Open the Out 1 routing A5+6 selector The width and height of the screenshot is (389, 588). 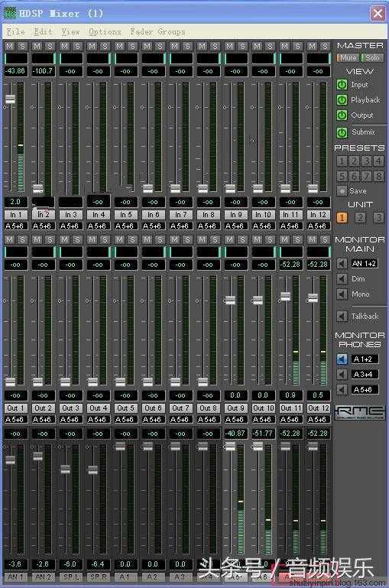pyautogui.click(x=15, y=420)
